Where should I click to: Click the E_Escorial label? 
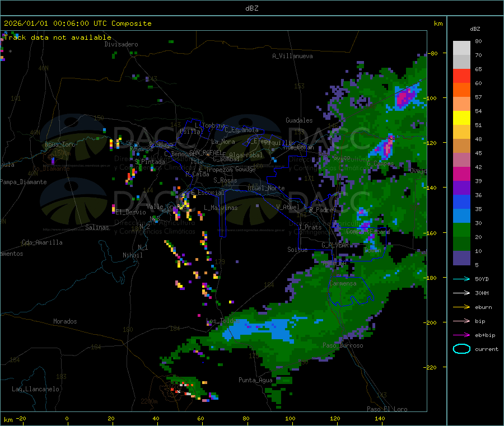[208, 193]
